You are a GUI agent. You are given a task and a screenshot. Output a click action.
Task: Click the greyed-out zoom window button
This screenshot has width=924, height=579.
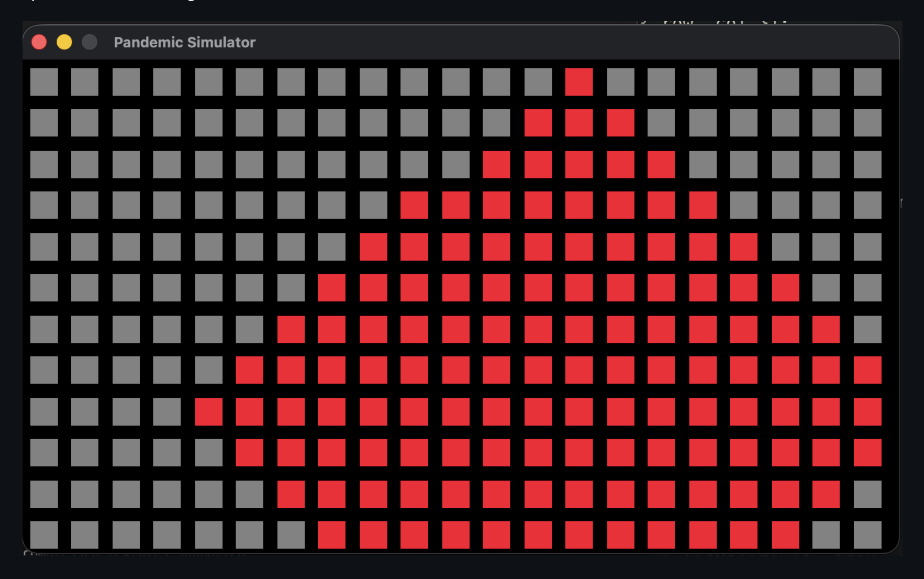tap(90, 42)
